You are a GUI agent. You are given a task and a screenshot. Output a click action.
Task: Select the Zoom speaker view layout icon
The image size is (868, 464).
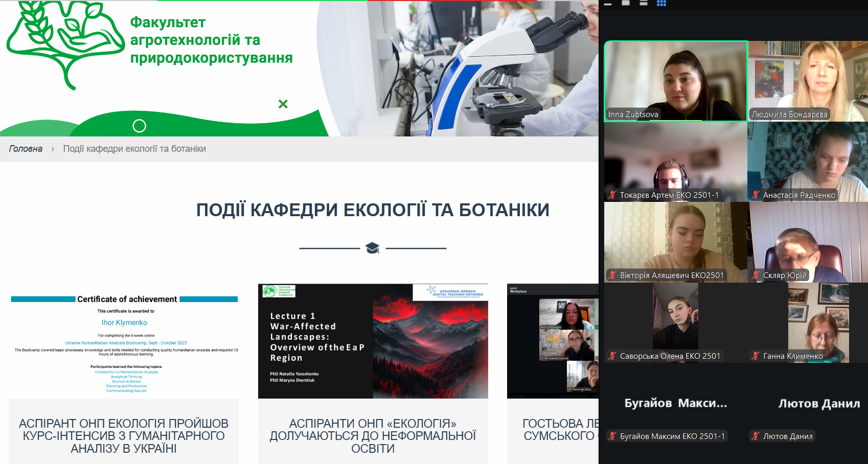point(644,3)
